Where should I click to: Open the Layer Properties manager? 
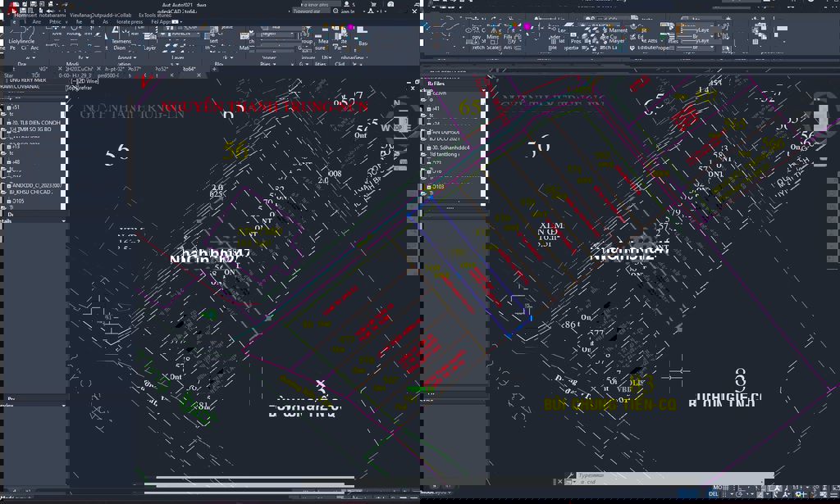tap(150, 36)
